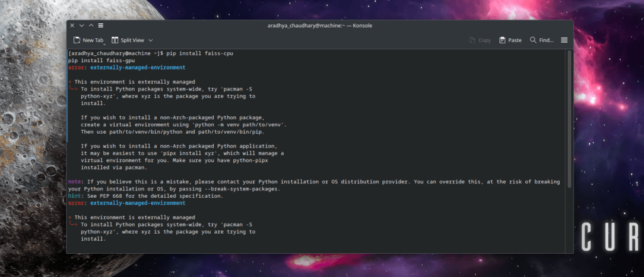The image size is (644, 277).
Task: Click the New Tab icon in toolbar
Action: pyautogui.click(x=77, y=40)
